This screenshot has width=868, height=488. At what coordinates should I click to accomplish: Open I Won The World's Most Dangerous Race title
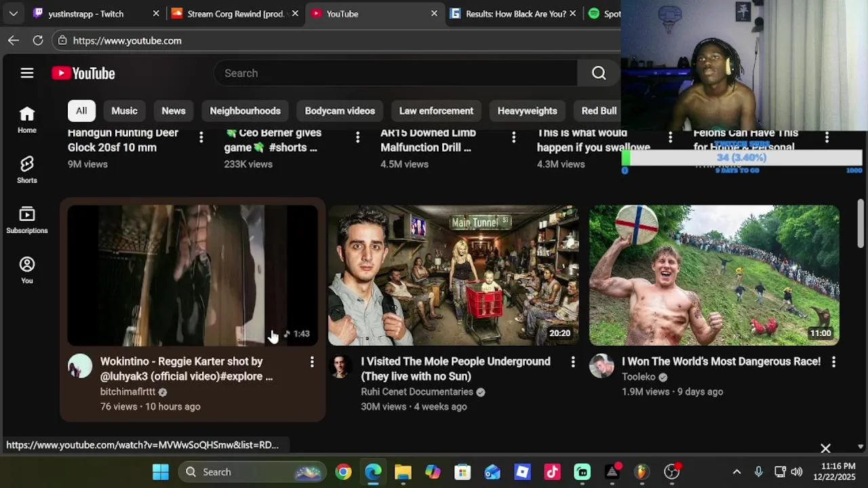click(721, 361)
